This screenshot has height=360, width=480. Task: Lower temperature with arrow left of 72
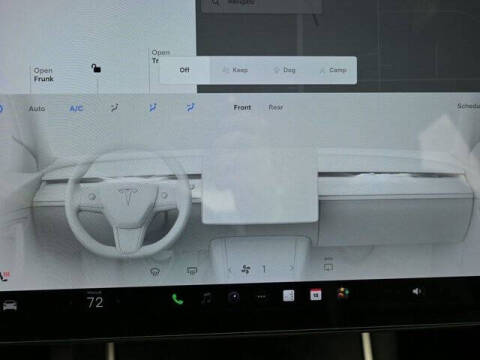point(71,303)
